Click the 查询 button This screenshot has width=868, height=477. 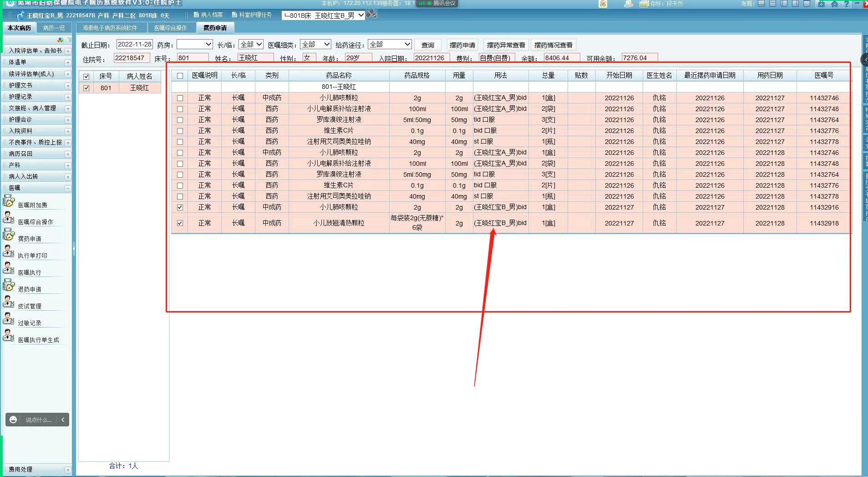click(428, 45)
